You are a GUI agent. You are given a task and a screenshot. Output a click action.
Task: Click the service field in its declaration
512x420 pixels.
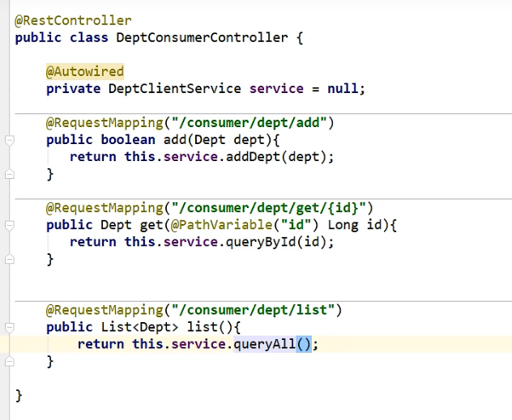276,89
